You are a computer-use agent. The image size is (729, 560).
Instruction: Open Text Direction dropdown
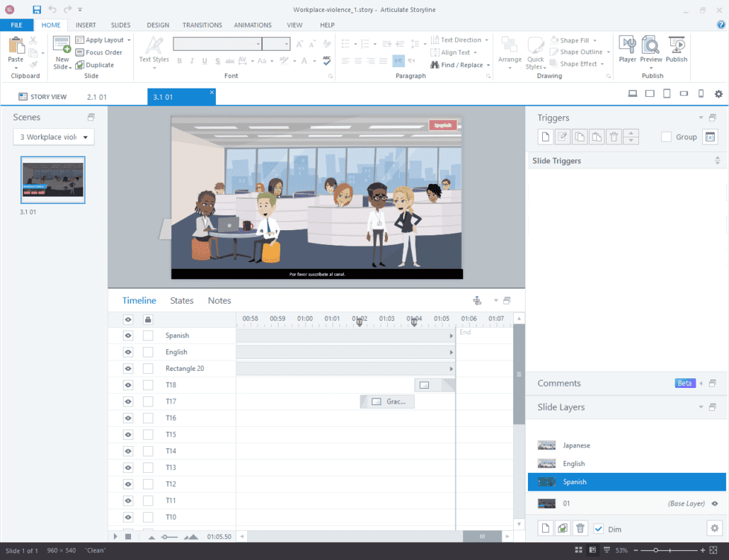pos(486,40)
